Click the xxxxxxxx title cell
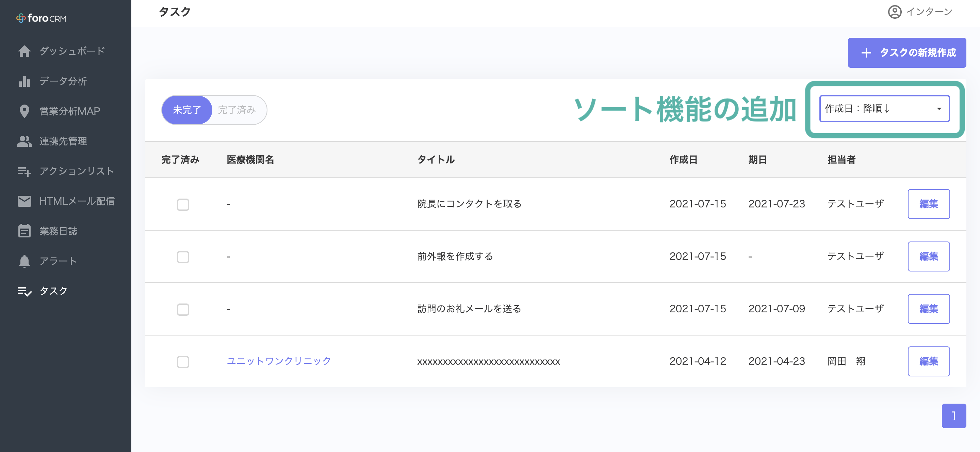 (489, 361)
